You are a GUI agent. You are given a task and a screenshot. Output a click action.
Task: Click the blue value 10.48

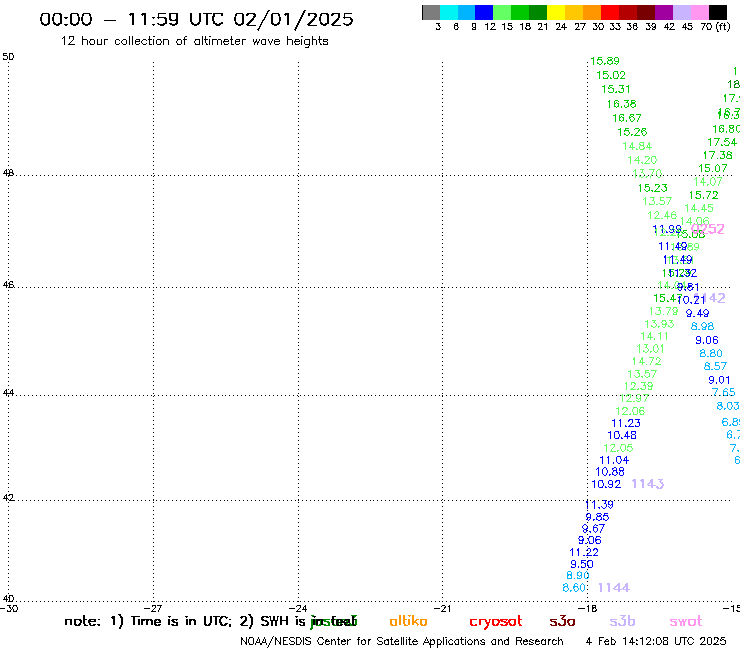tap(622, 436)
